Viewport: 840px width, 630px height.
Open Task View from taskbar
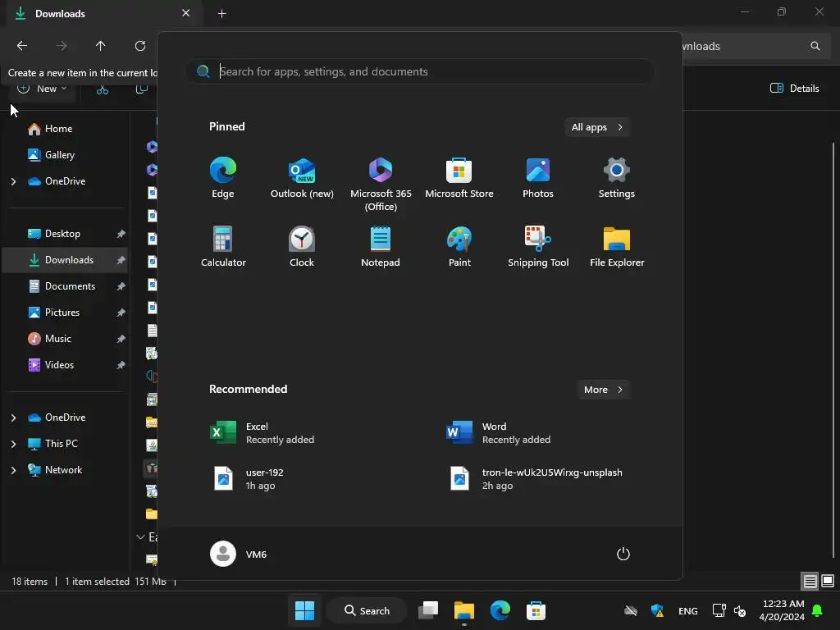pos(428,610)
